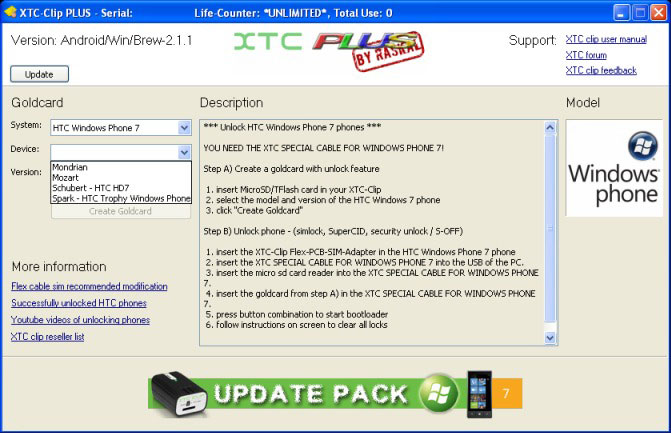Click the 'Version: Android/Win/Brew-2.1.1' text
Viewport: 671px width, 433px height.
click(x=101, y=40)
